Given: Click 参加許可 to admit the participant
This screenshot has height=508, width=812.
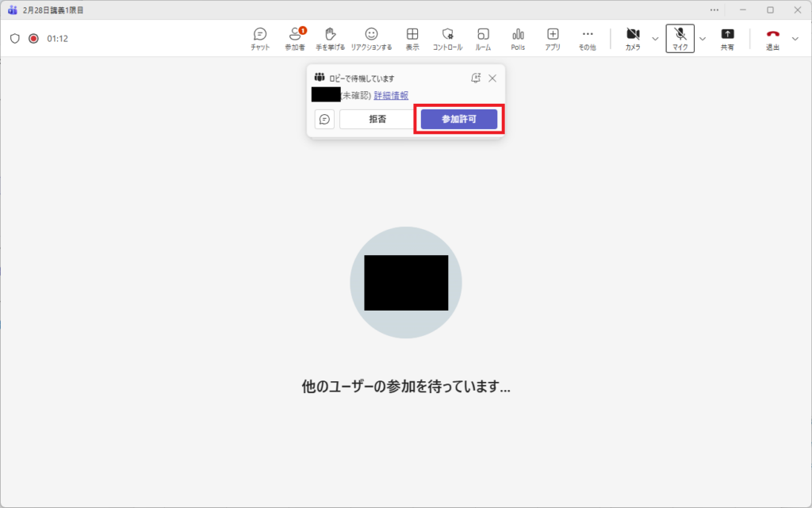Looking at the screenshot, I should click(459, 120).
